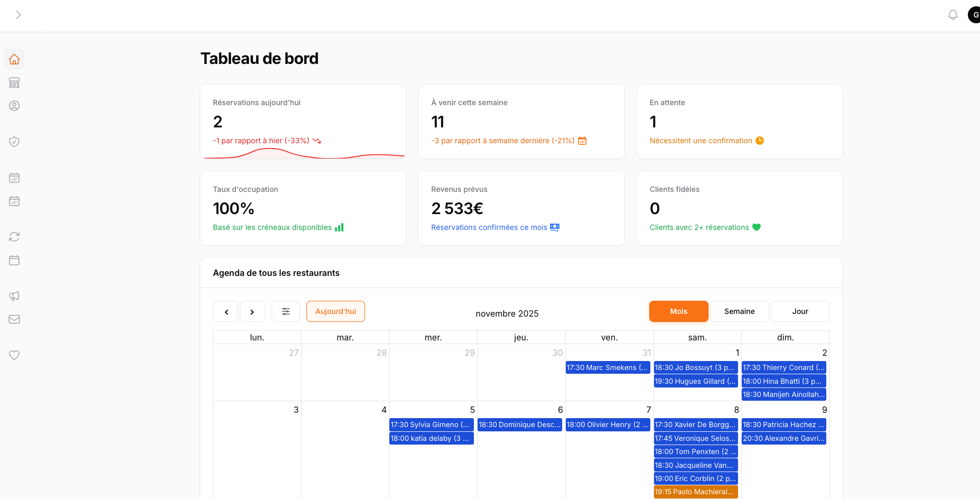Go to next month in agenda
Screen dimensions: 980x499
point(252,312)
